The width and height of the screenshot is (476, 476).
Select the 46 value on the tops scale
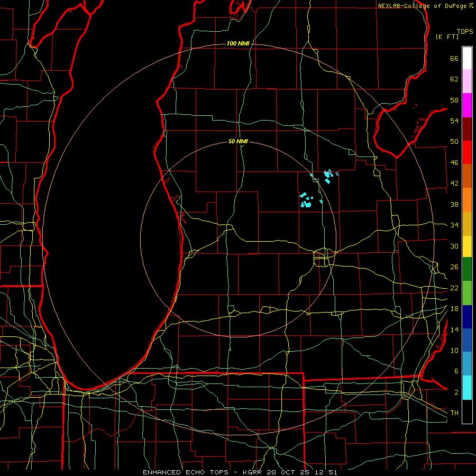point(454,163)
